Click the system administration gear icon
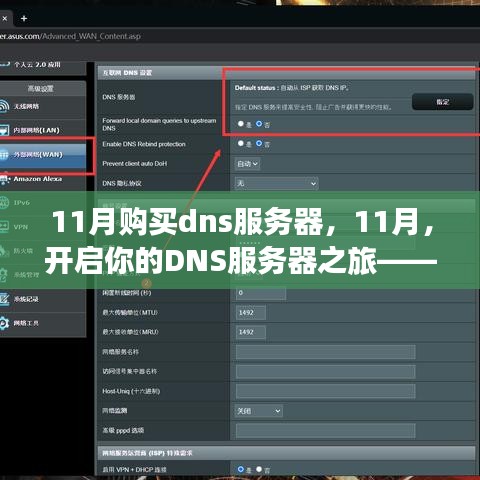The height and width of the screenshot is (480, 480). pyautogui.click(x=3, y=275)
